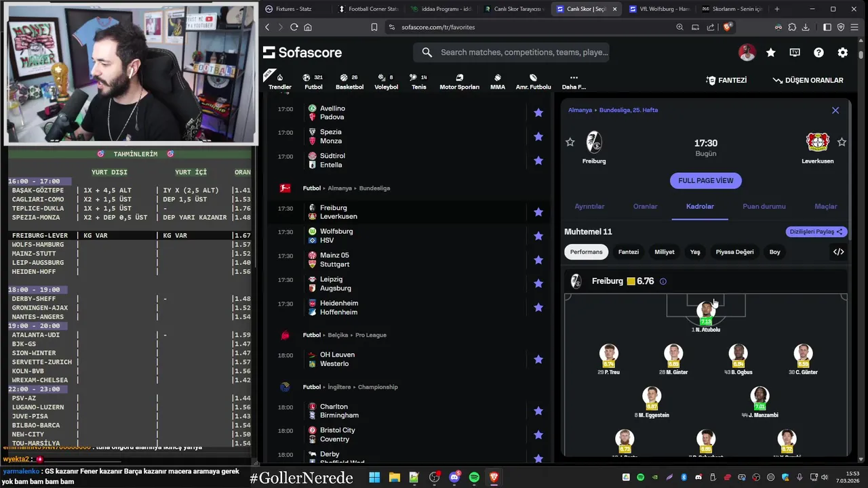This screenshot has height=488, width=868.
Task: Select the Basketbol sport icon
Action: pyautogui.click(x=350, y=81)
